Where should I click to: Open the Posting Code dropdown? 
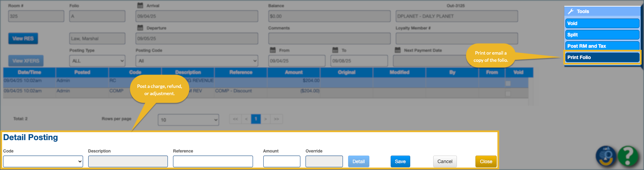[x=197, y=61]
